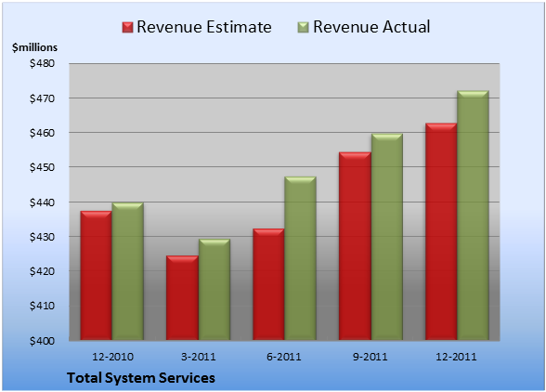This screenshot has height=392, width=546.
Task: Click the green Revenue Actual legend swatch
Action: coord(304,28)
